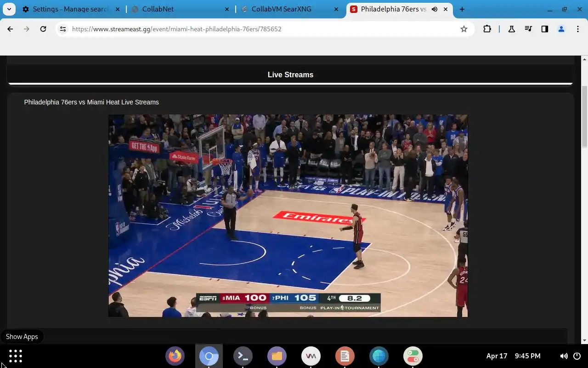Bookmark this page with the star
The width and height of the screenshot is (588, 368).
[x=464, y=29]
